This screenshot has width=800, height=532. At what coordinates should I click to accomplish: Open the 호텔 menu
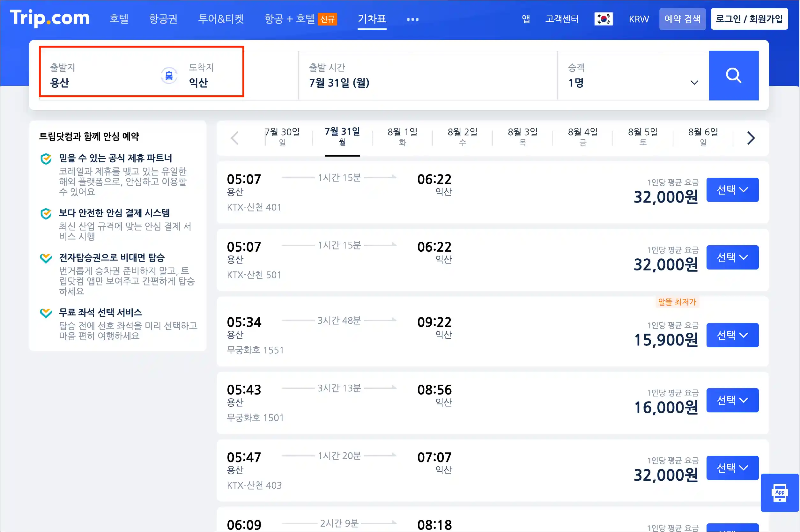(119, 19)
